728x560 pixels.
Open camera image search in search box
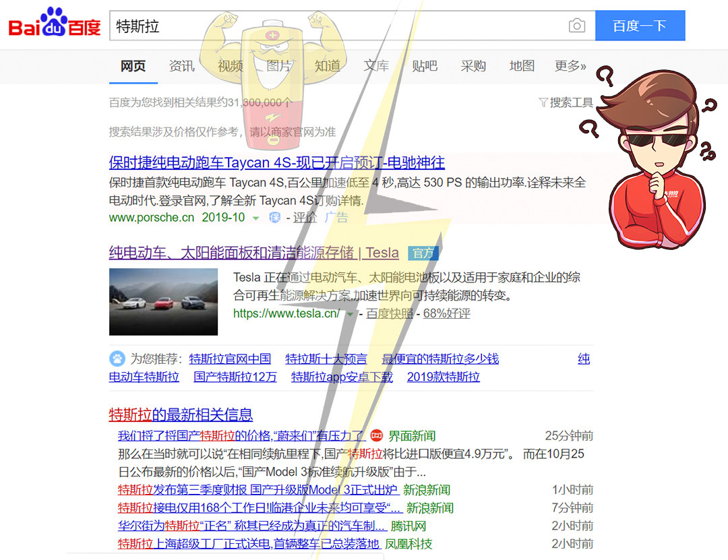576,26
